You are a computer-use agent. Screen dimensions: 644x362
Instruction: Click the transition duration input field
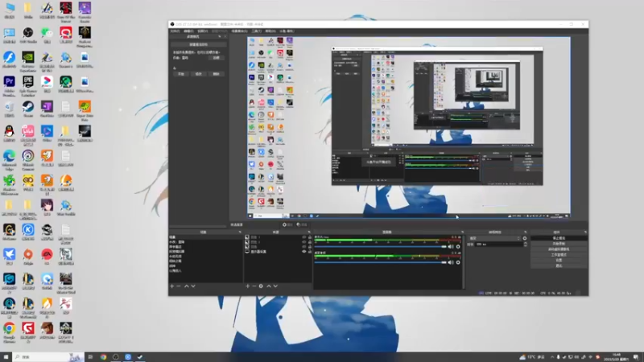[x=498, y=245]
